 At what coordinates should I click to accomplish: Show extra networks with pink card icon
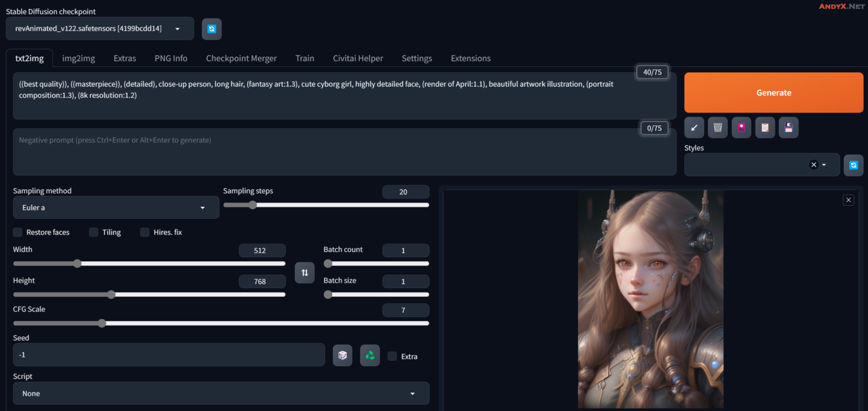click(741, 128)
